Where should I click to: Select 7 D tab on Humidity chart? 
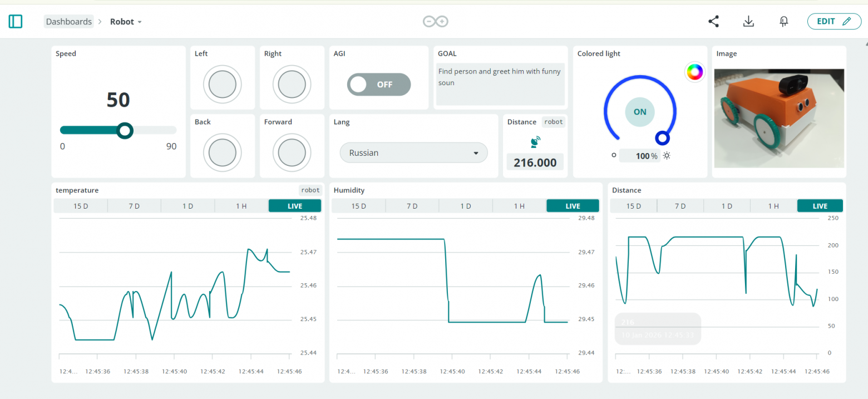(x=412, y=206)
